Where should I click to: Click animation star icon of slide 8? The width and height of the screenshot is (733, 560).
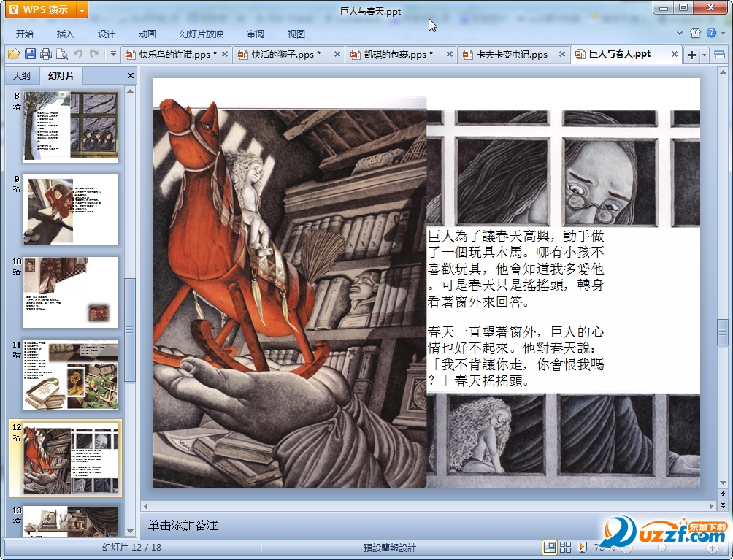17,107
